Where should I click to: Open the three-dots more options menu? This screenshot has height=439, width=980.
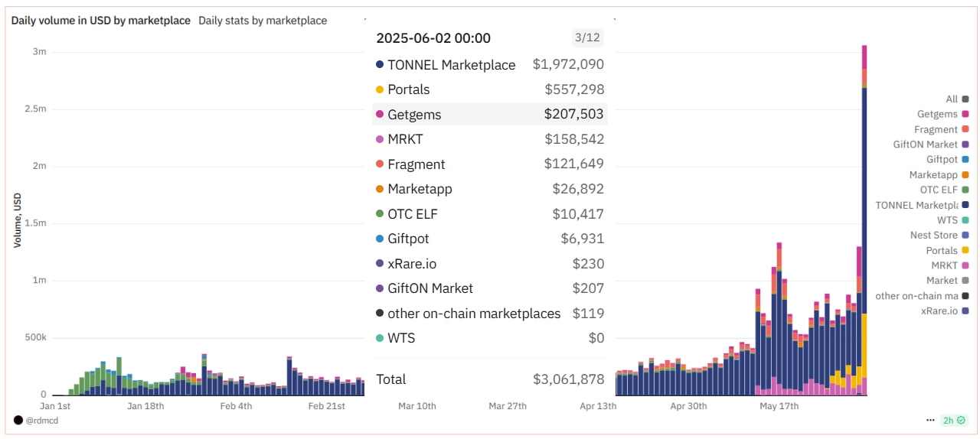pos(930,420)
